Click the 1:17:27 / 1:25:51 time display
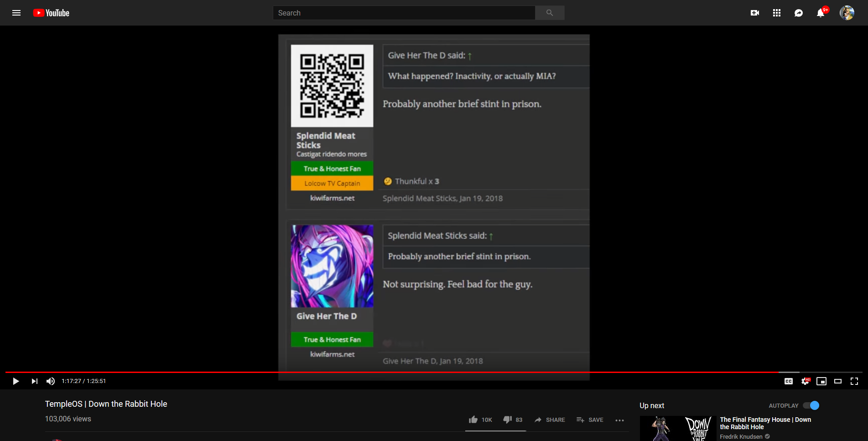This screenshot has width=868, height=441. click(84, 381)
